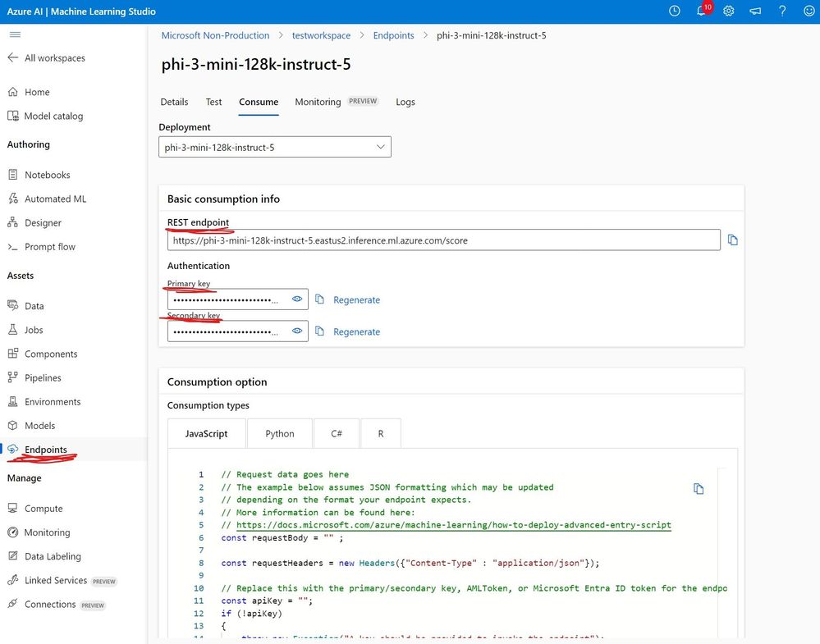Click the Jobs flask icon
The height and width of the screenshot is (644, 820).
click(13, 330)
